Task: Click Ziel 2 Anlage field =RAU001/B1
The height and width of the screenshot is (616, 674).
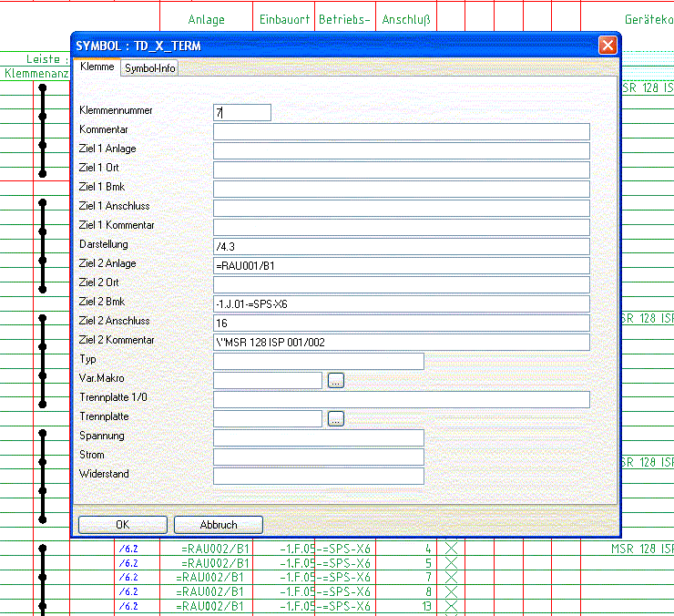Action: [x=402, y=266]
